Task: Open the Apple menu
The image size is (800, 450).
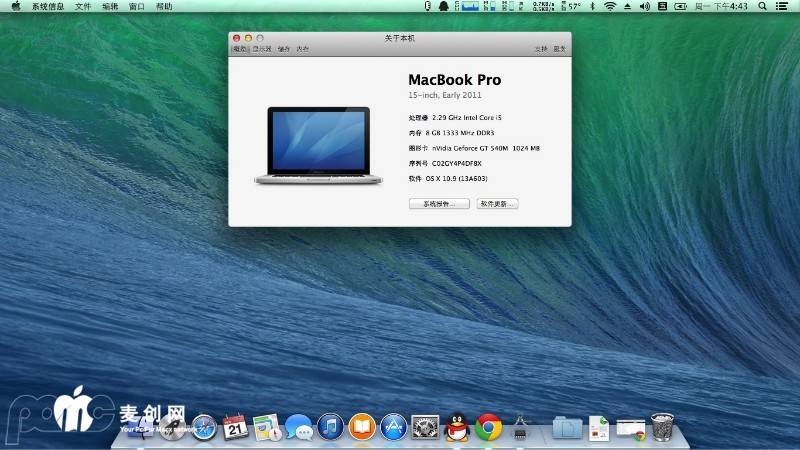Action: click(x=16, y=6)
